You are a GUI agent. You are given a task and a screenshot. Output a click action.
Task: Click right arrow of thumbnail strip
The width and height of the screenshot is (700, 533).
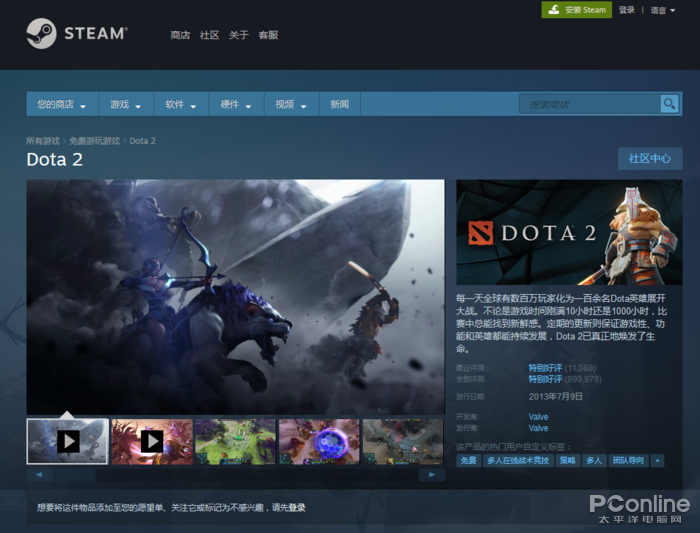pyautogui.click(x=432, y=475)
